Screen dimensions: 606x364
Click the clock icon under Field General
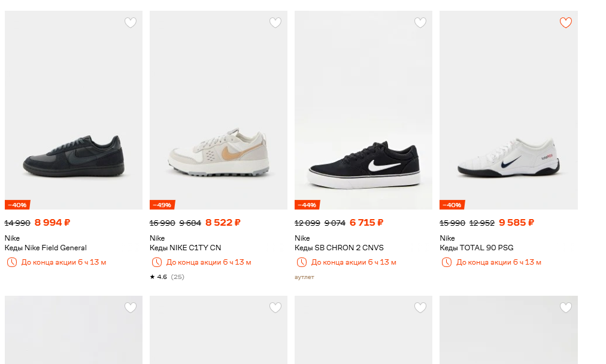tap(12, 262)
